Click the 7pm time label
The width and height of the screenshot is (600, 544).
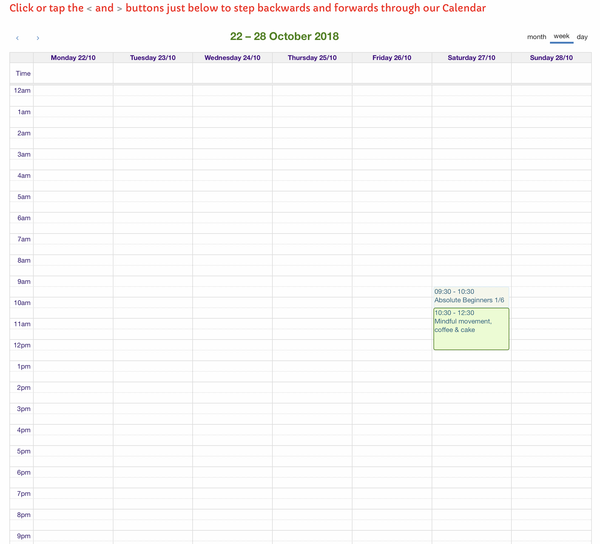click(x=24, y=494)
